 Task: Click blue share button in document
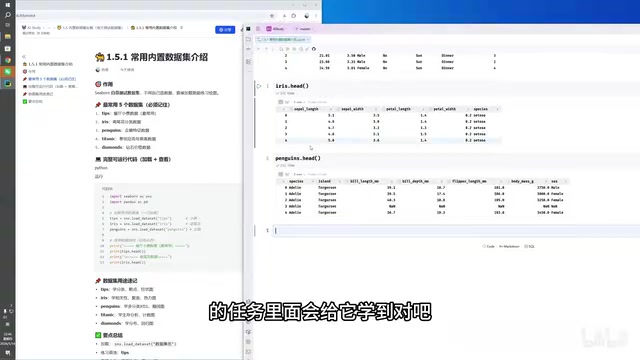(225, 30)
